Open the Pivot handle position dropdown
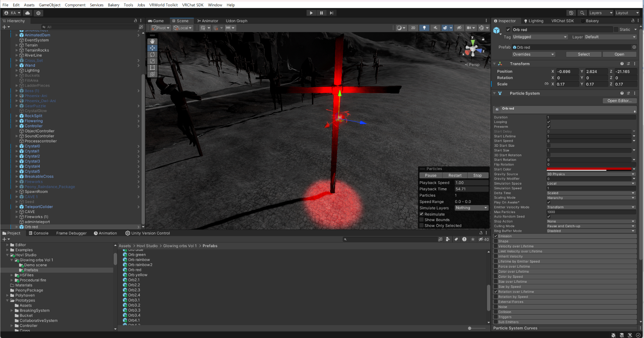The height and width of the screenshot is (338, 644). coord(161,28)
